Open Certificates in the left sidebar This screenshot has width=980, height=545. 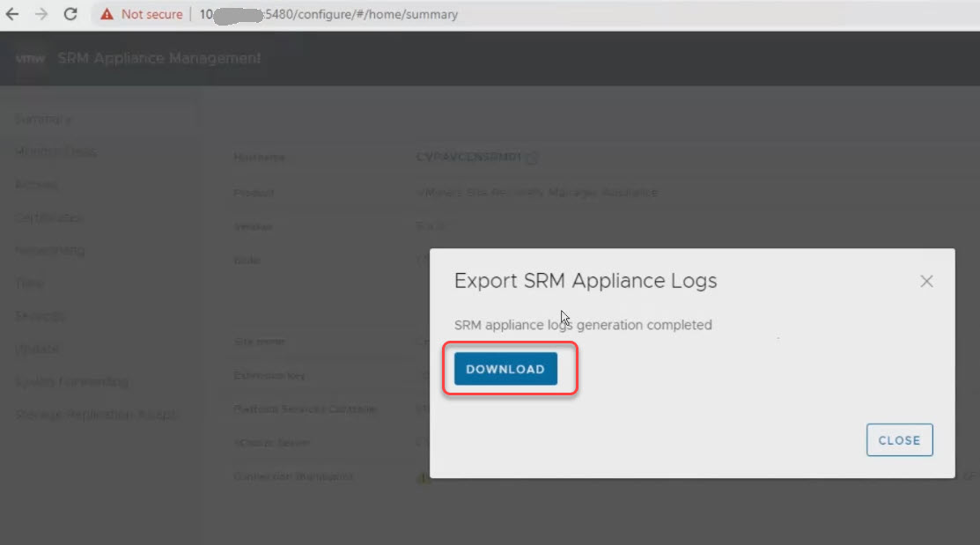[48, 217]
